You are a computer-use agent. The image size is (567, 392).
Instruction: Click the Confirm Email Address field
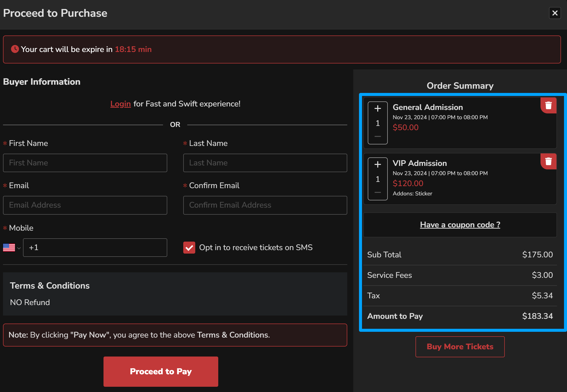265,205
